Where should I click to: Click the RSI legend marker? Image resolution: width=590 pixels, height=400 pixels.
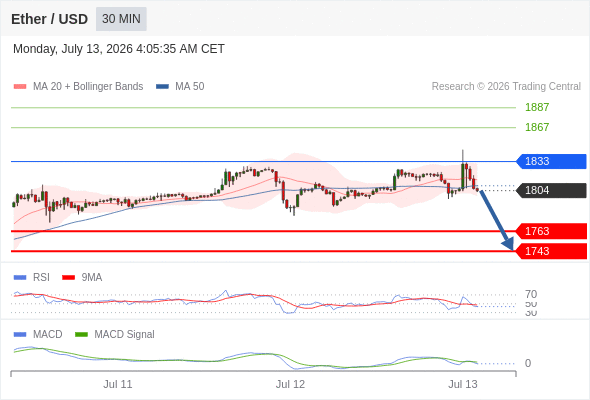tap(20, 278)
